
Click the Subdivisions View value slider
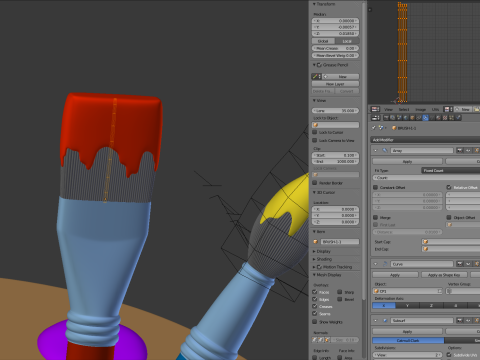click(407, 355)
